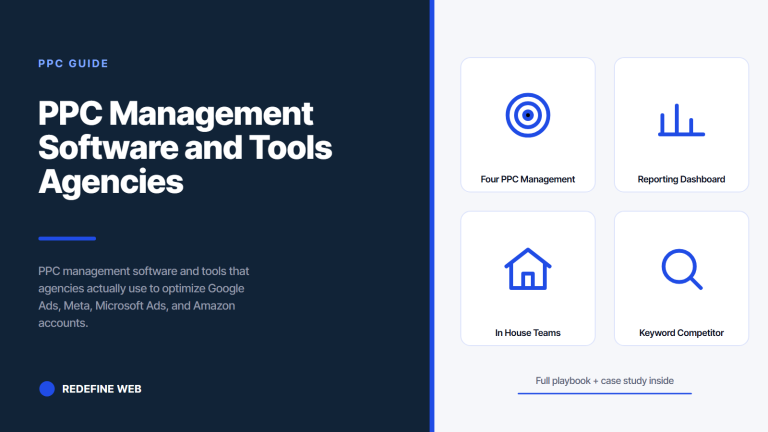Click the 'REDEFINE WEB' brand name
Image resolution: width=768 pixels, height=432 pixels.
[102, 389]
